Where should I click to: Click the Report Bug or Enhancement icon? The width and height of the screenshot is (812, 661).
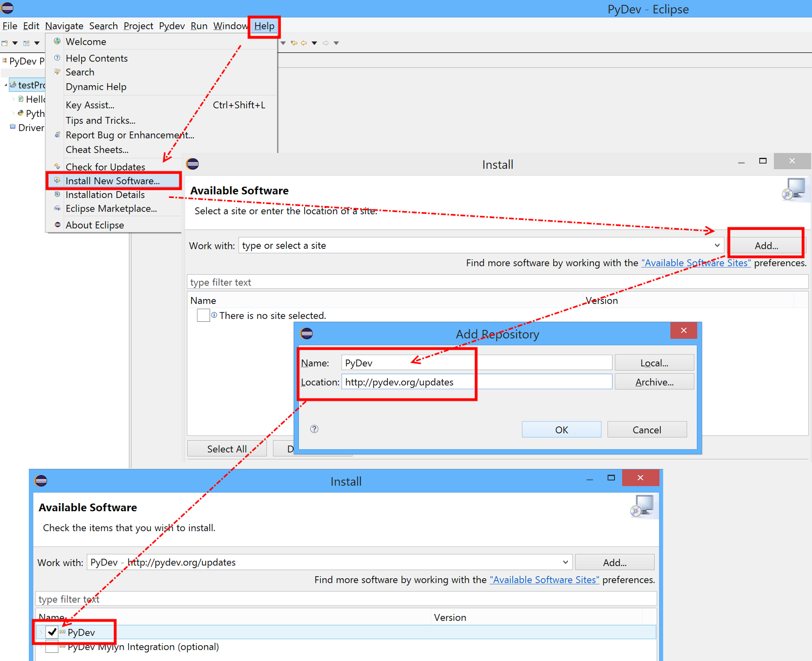(x=57, y=135)
